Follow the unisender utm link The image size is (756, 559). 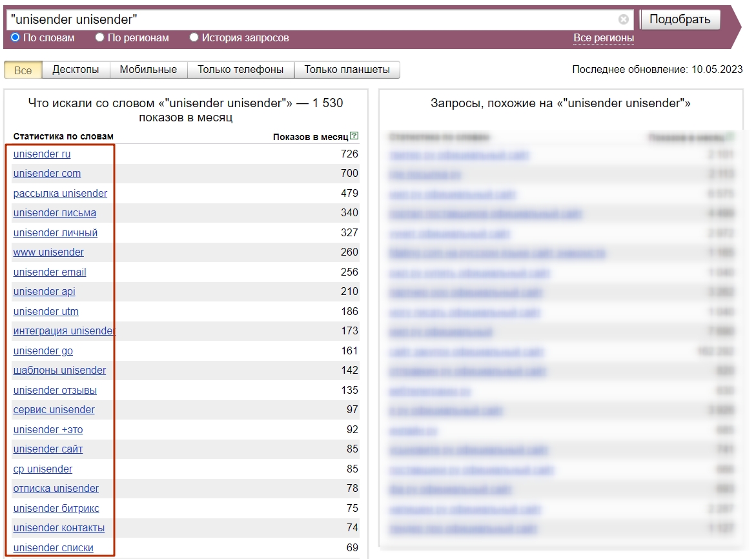pyautogui.click(x=46, y=311)
